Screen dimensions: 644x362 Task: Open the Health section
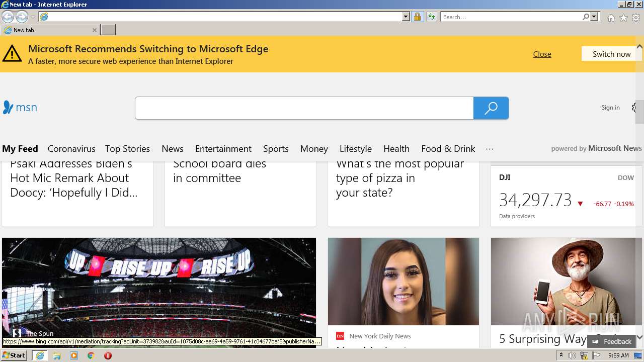pos(396,149)
